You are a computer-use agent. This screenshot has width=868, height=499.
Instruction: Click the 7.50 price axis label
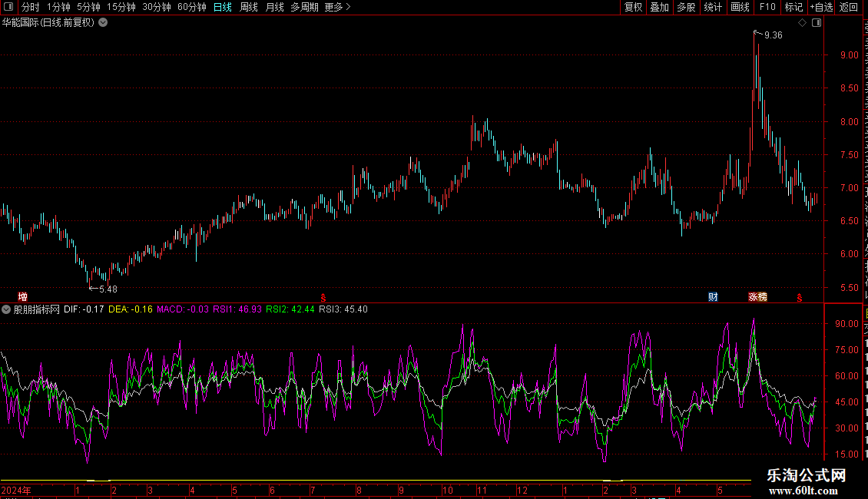click(849, 155)
